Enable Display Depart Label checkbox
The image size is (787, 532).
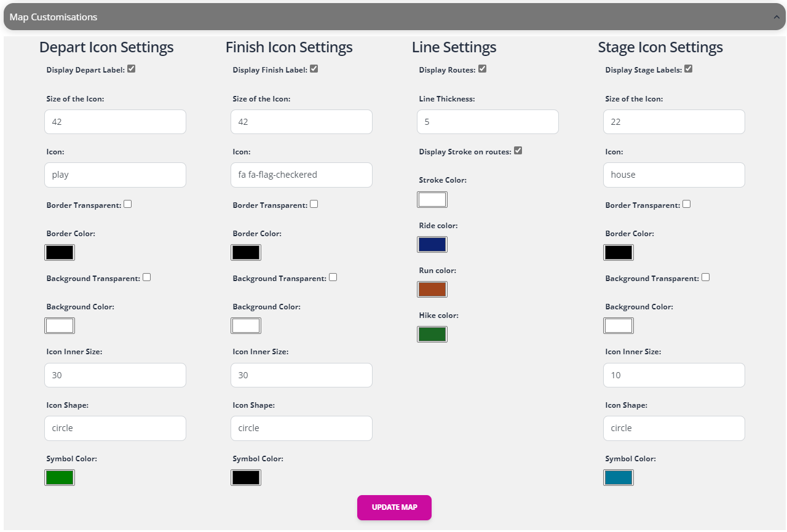(131, 69)
